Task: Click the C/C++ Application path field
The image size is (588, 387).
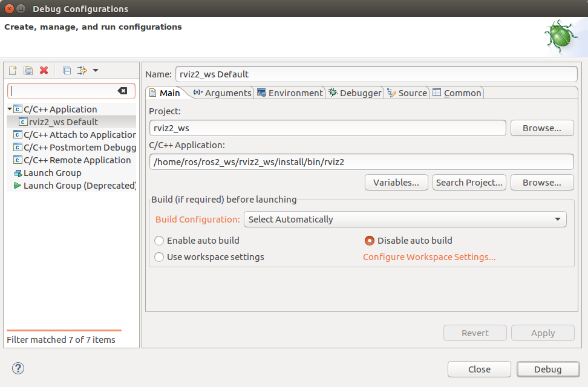Action: point(361,162)
